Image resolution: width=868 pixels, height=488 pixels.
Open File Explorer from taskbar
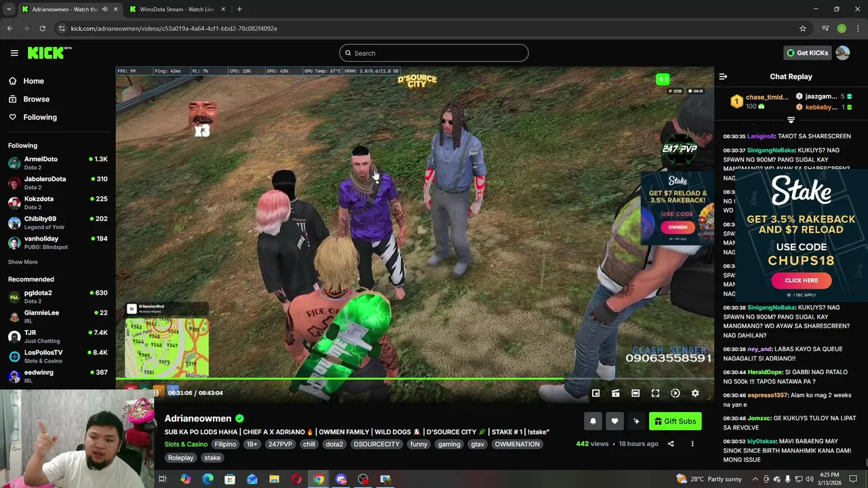point(274,479)
